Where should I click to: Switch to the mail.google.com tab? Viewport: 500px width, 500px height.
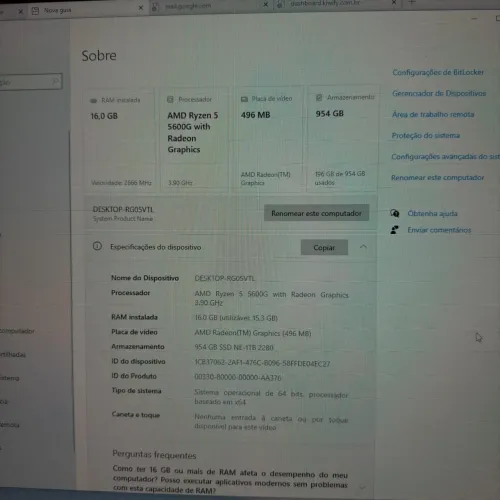210,6
